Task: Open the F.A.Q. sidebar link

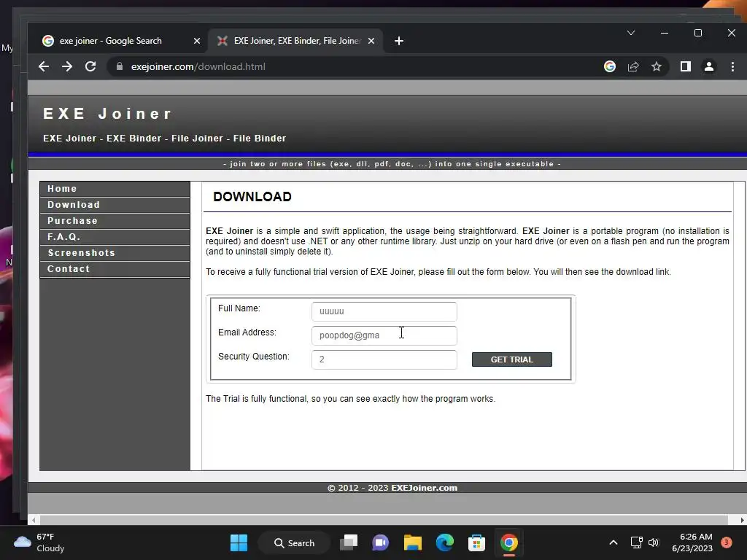Action: click(115, 237)
